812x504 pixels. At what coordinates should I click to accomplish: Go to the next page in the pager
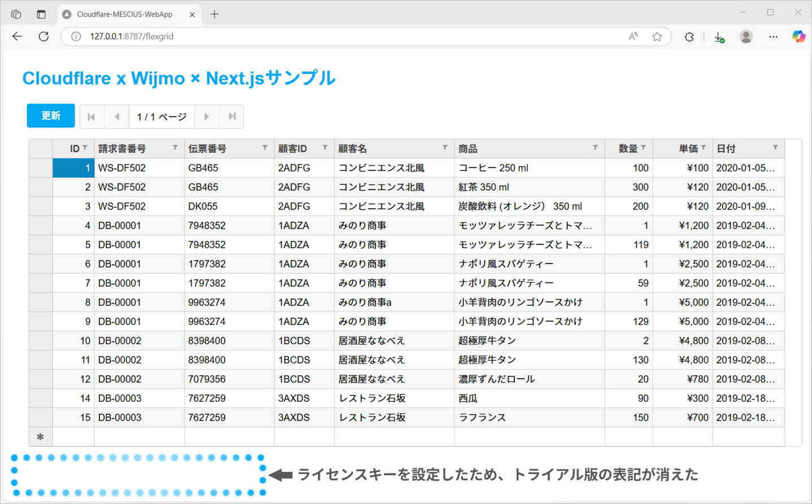tap(207, 117)
